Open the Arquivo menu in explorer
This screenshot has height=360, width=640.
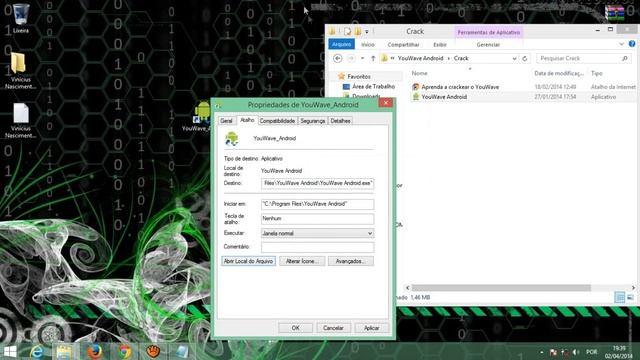(x=342, y=44)
